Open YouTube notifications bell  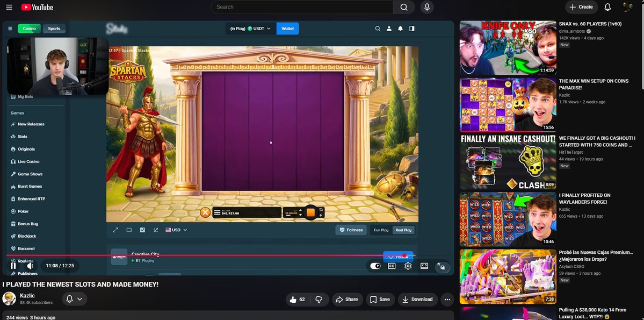[x=607, y=7]
